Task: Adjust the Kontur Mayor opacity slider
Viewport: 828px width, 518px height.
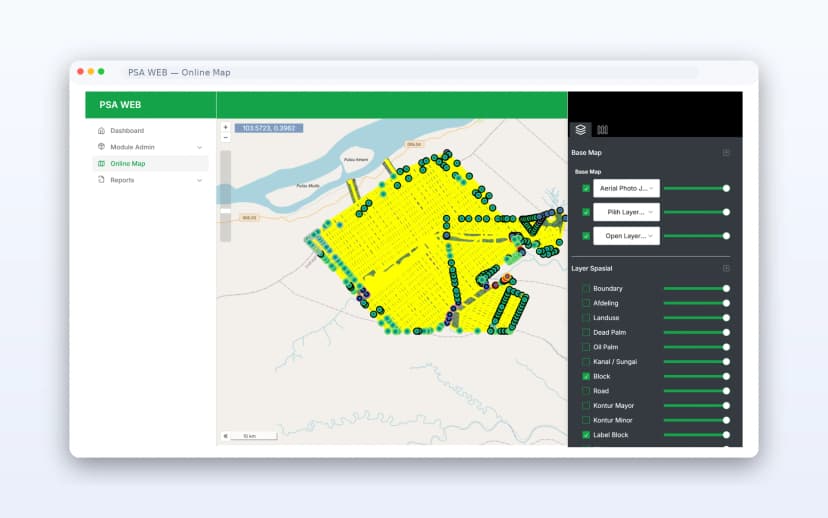Action: click(x=697, y=406)
